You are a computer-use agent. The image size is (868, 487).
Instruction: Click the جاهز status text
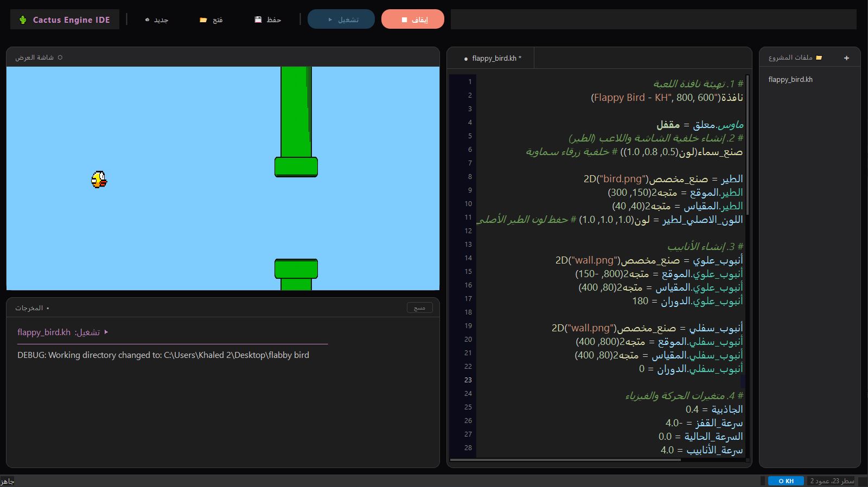(8, 481)
